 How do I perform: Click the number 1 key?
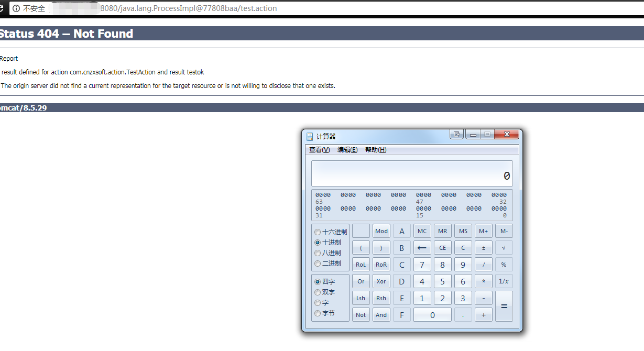pos(422,298)
